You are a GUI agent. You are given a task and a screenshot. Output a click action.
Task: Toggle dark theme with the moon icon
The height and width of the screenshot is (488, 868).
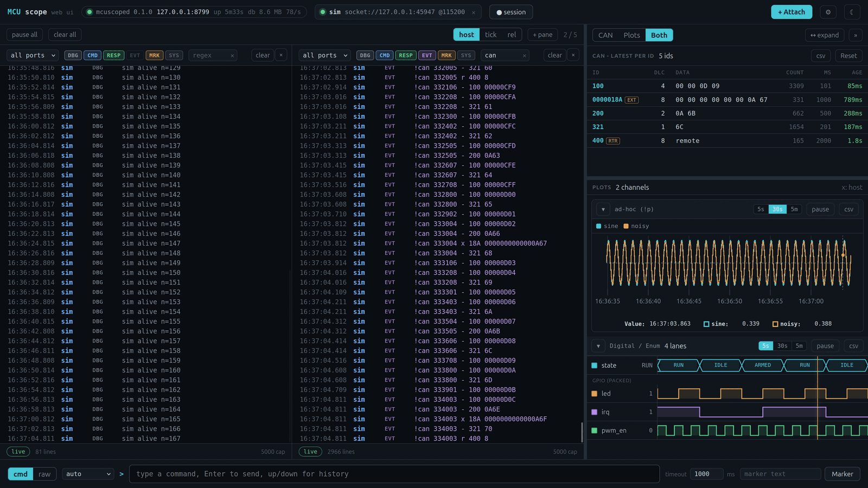click(x=852, y=12)
